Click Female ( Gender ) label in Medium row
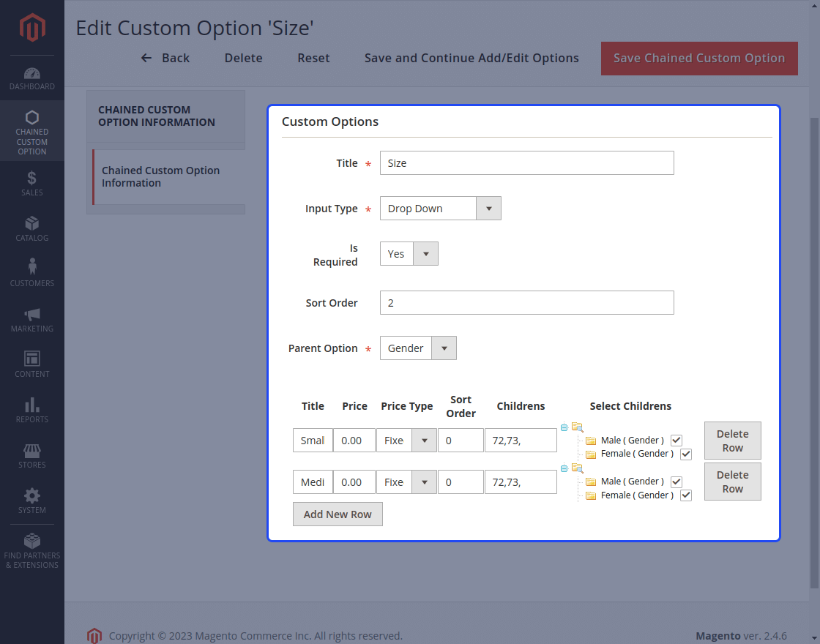The height and width of the screenshot is (644, 820). pyautogui.click(x=637, y=495)
